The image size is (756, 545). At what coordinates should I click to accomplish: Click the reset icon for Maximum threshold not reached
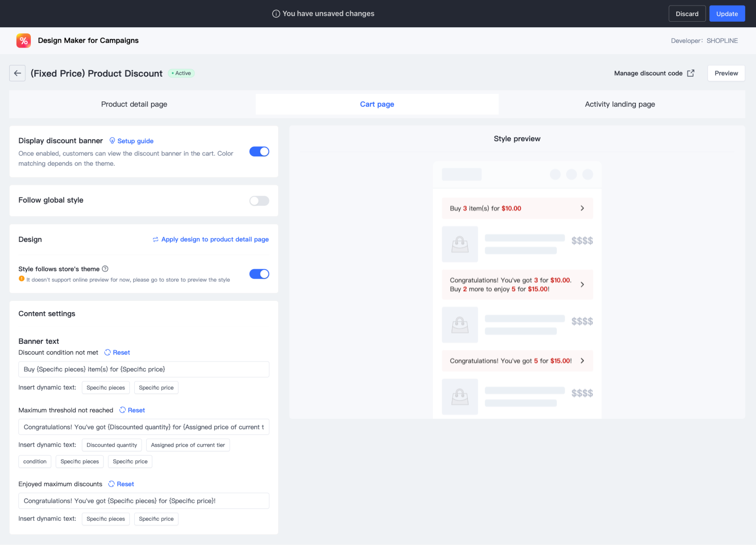click(122, 410)
